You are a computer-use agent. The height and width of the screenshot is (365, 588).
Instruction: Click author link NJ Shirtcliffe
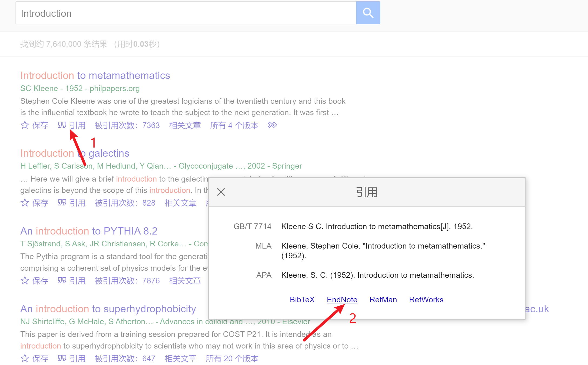click(42, 322)
